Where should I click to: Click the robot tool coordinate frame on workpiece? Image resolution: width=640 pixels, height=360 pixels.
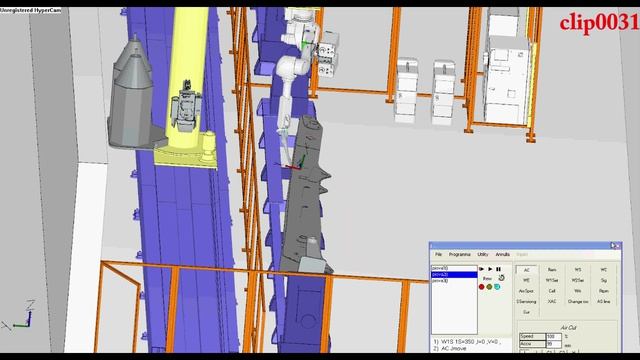click(295, 162)
